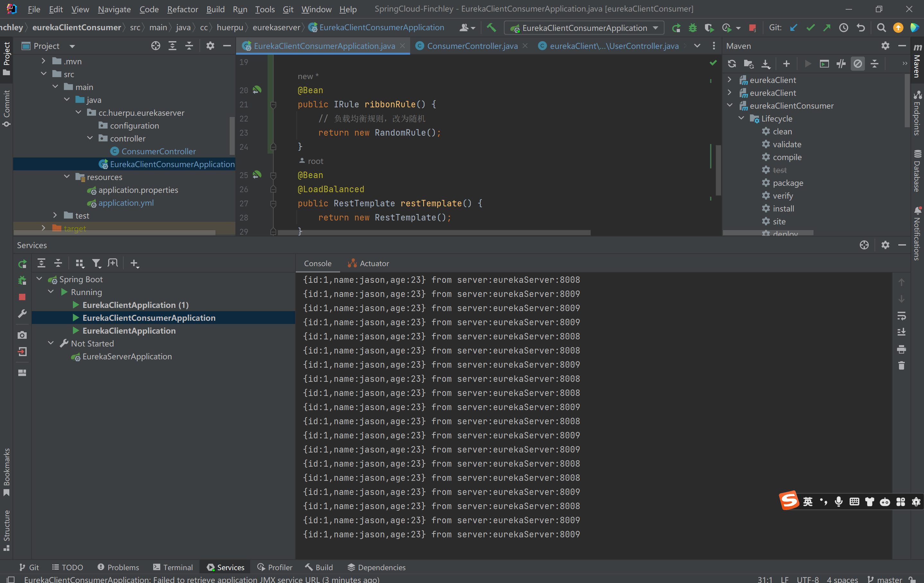
Task: Run Maven package lifecycle goal
Action: click(788, 183)
